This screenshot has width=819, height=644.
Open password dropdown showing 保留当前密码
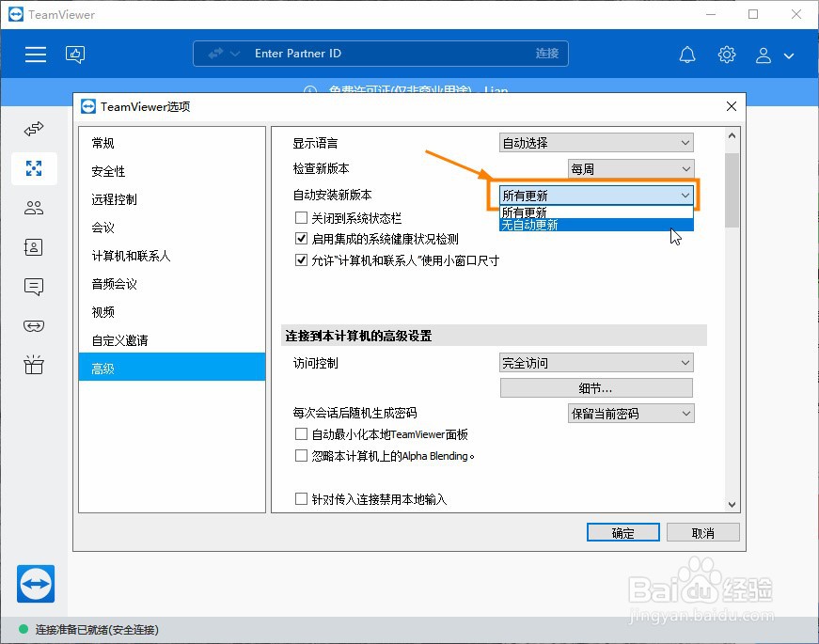click(x=631, y=414)
